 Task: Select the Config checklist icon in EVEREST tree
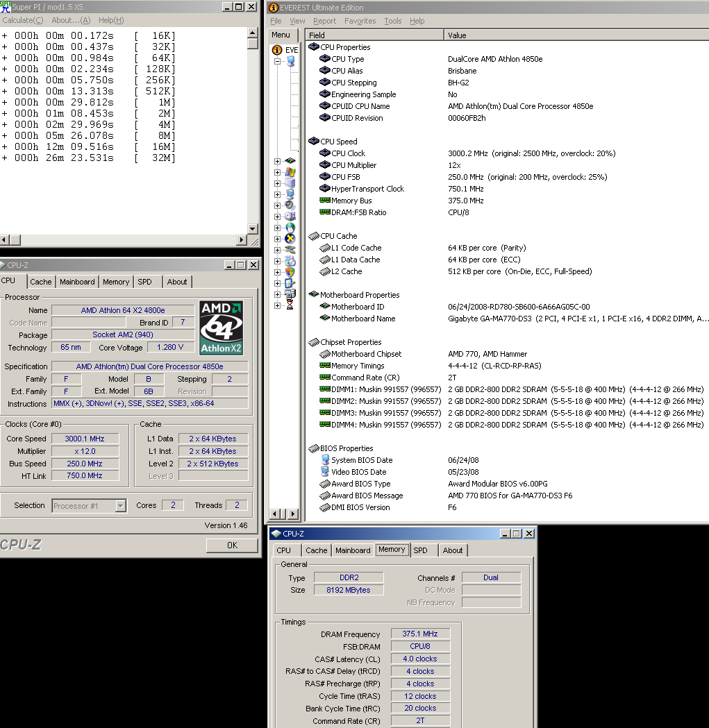290,283
